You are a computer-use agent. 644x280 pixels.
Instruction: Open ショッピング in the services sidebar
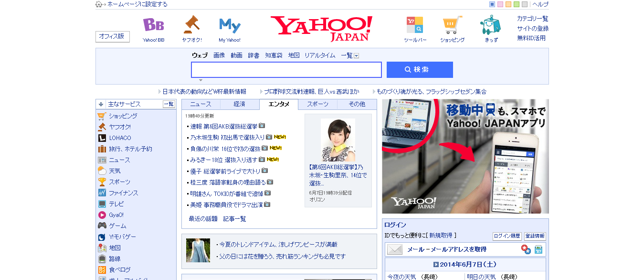click(123, 116)
